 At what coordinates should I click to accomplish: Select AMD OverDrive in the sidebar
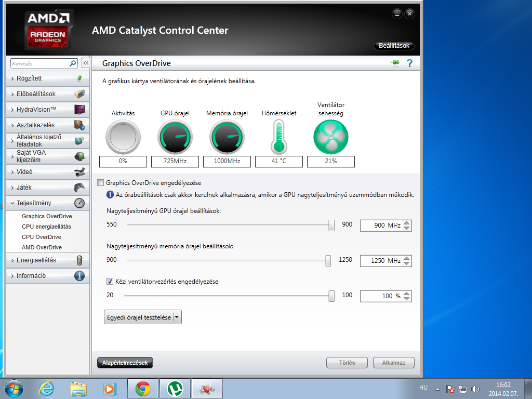click(42, 248)
